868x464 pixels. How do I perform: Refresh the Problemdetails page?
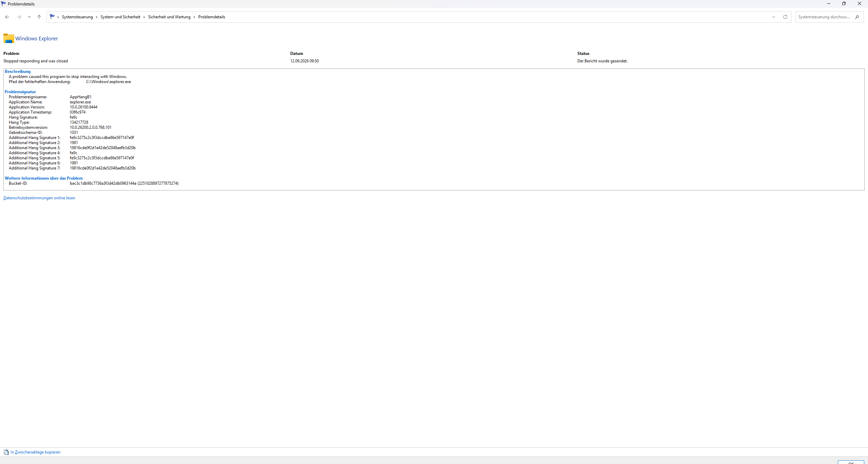pos(785,17)
